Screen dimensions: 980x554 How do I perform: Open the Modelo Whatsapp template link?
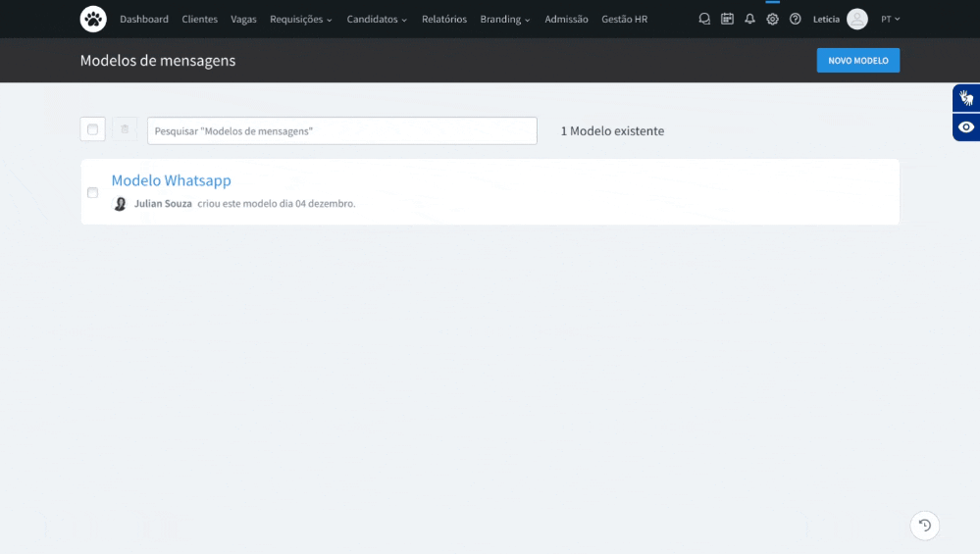pos(172,179)
